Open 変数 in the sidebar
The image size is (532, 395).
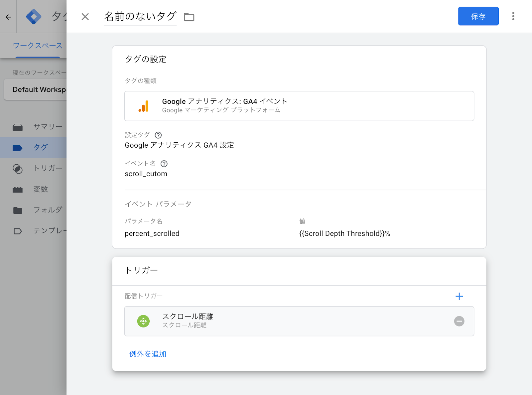pyautogui.click(x=41, y=189)
